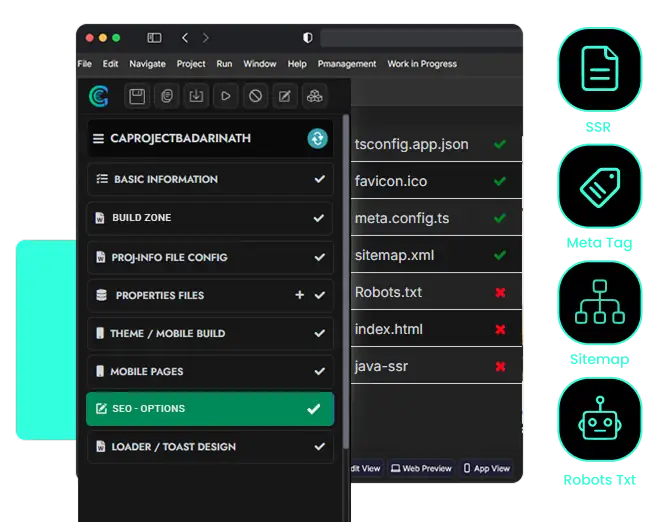Switch to App View
This screenshot has height=522, width=663.
[487, 468]
